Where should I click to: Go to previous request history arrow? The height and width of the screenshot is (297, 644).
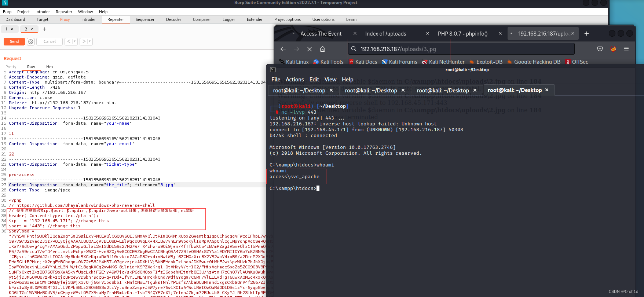69,41
